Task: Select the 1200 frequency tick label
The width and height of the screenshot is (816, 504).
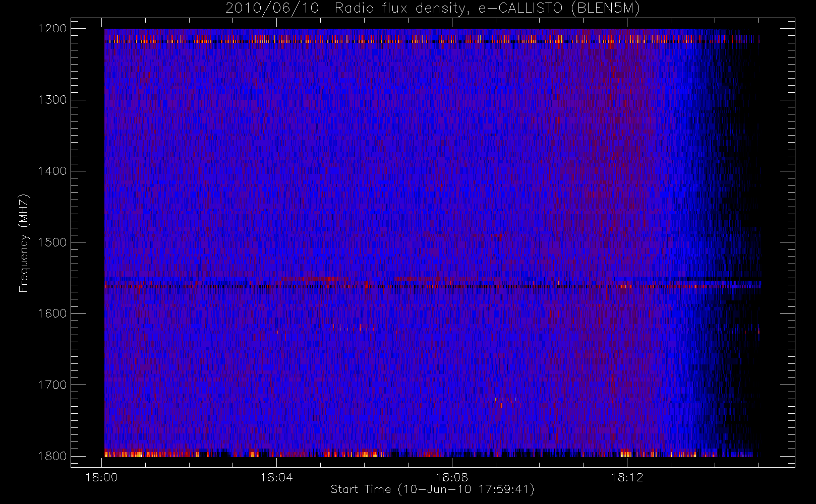Action: (x=52, y=29)
